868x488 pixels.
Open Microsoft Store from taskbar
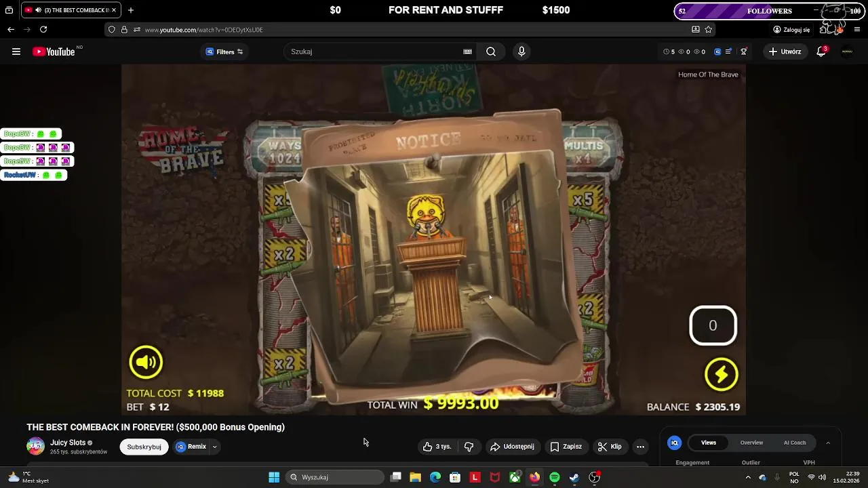(455, 477)
